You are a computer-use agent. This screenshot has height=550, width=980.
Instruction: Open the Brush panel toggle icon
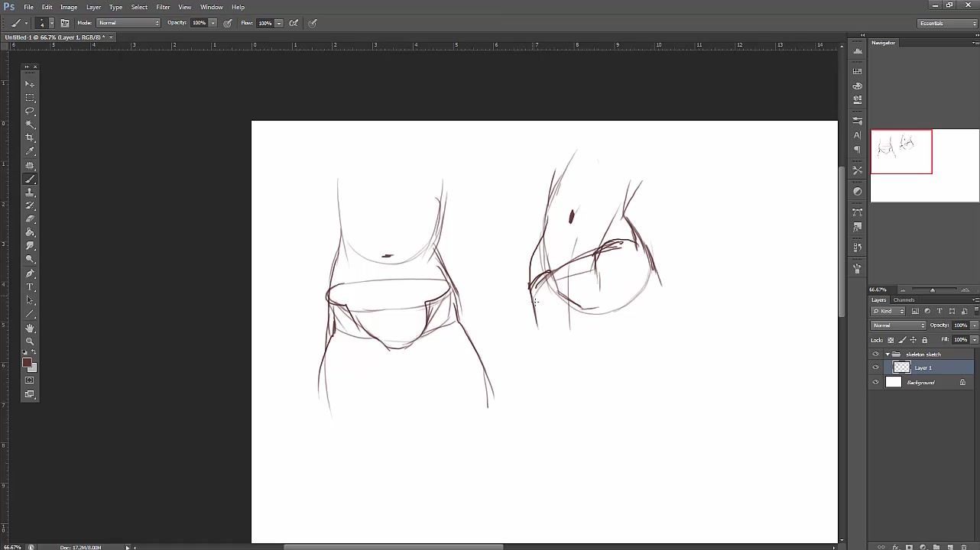click(x=65, y=23)
